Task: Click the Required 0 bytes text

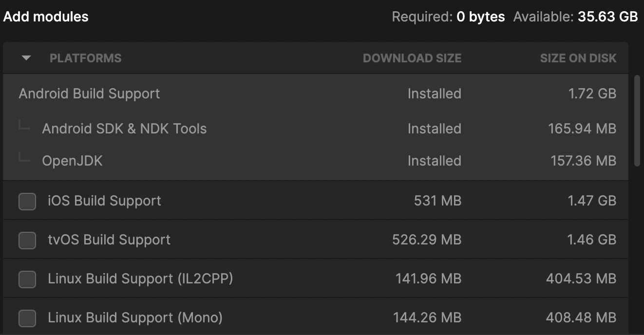Action: [448, 17]
